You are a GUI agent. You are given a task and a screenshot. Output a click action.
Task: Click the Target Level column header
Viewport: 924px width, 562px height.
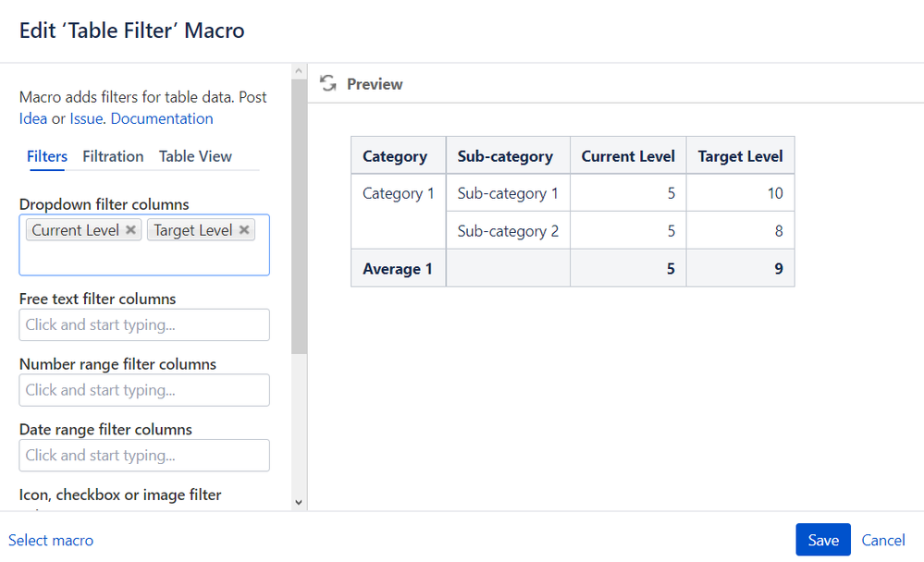tap(740, 156)
